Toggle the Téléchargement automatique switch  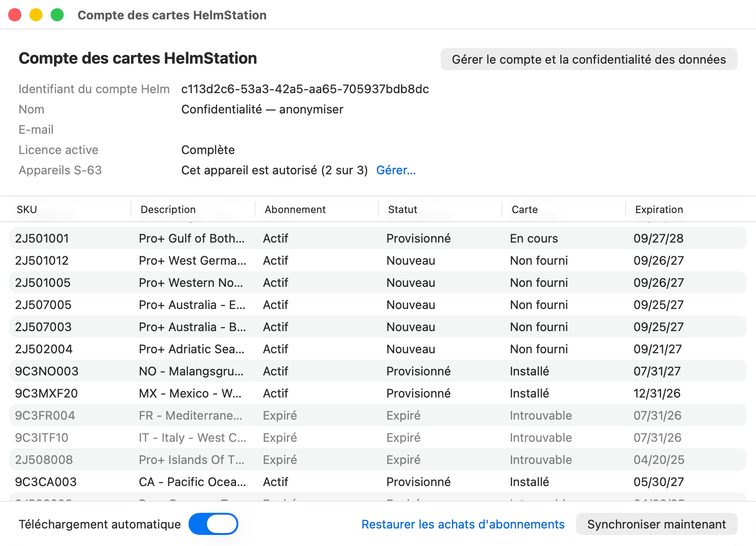[x=213, y=524]
